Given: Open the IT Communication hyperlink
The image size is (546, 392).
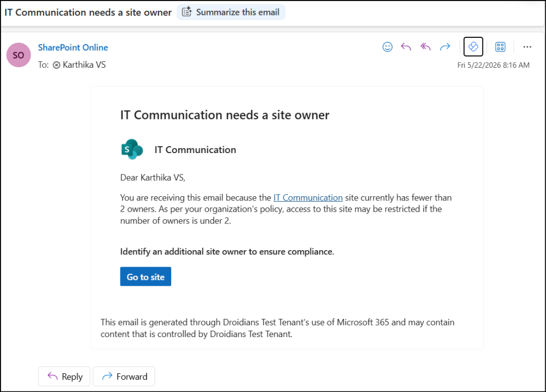Looking at the screenshot, I should click(x=308, y=197).
